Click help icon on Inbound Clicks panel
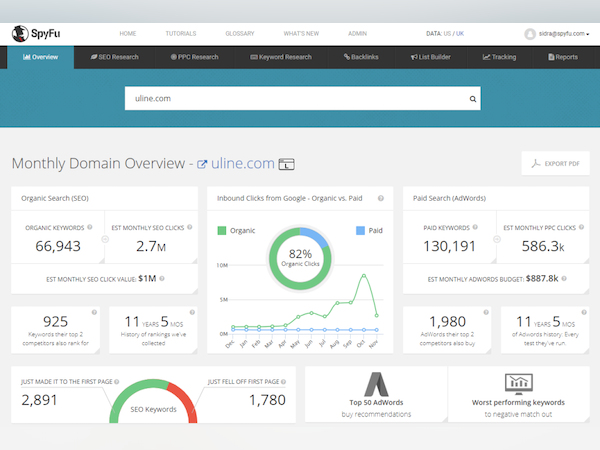Image resolution: width=600 pixels, height=450 pixels. (x=380, y=198)
